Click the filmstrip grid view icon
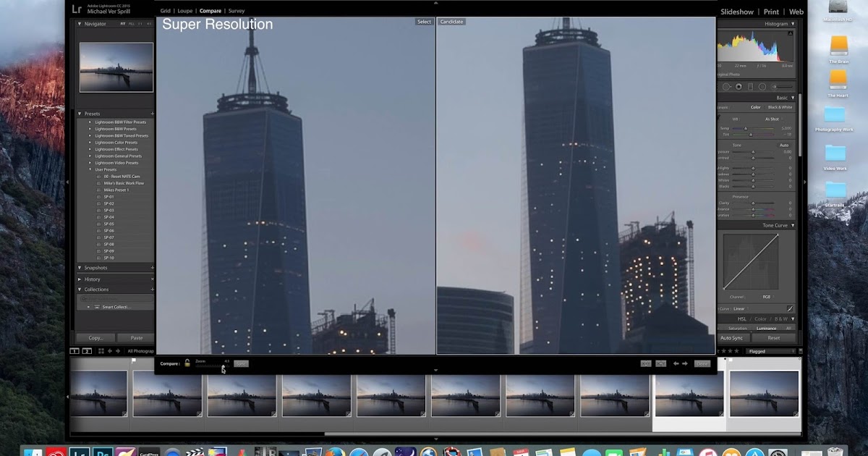868x456 pixels. [x=101, y=351]
